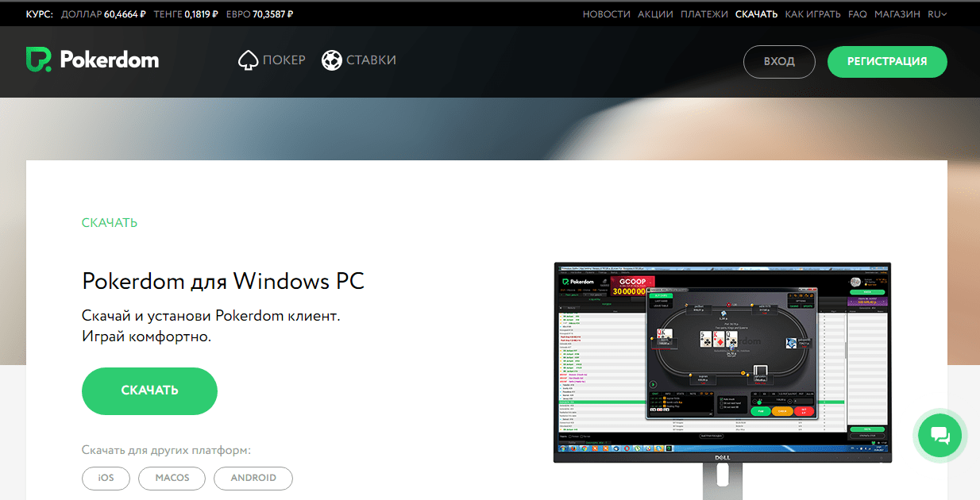Click the Pokerdom logo icon
Screen dimensions: 980x500
39,60
